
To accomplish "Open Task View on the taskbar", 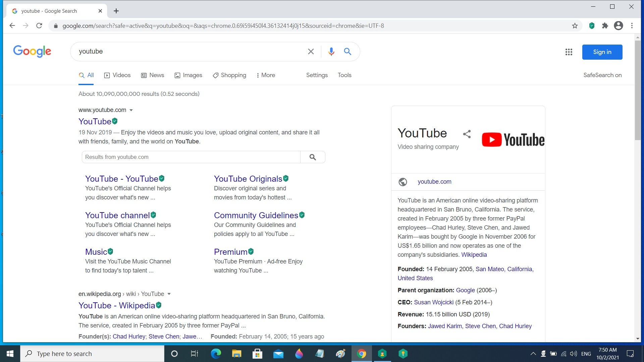I will pos(195,354).
